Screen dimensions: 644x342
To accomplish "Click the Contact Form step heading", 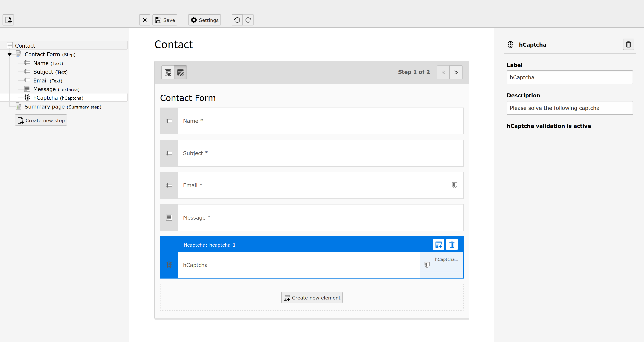I will pyautogui.click(x=188, y=98).
